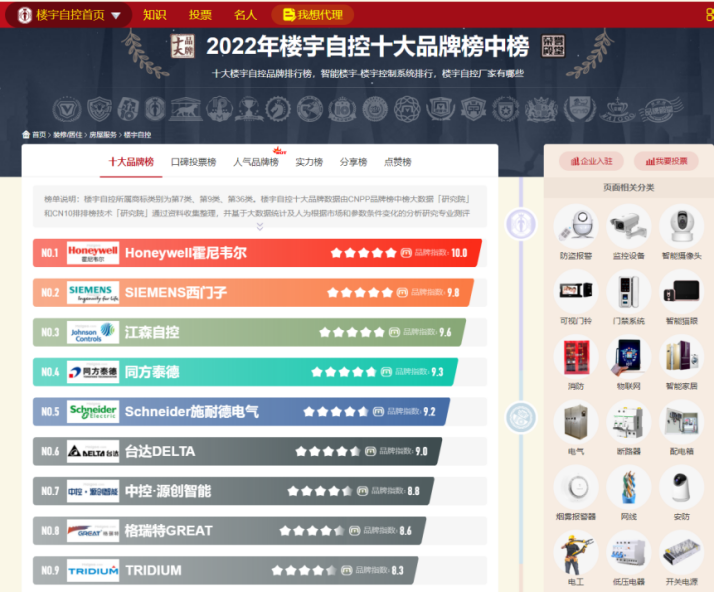Open 台达DELTA brand name
The image size is (714, 593).
pos(160,451)
